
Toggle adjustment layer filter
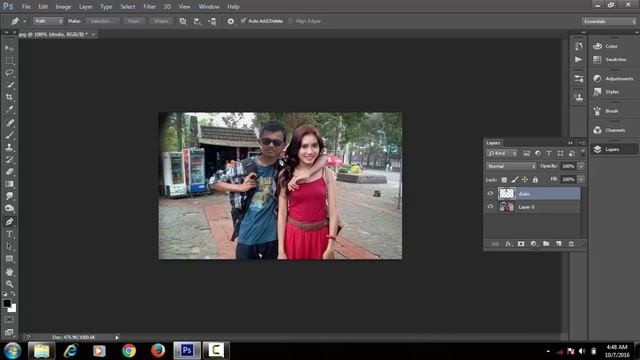tap(538, 153)
